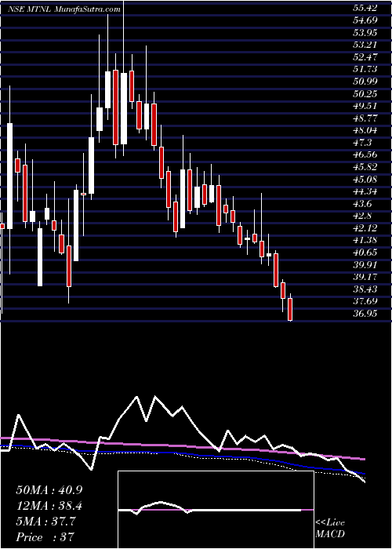The height and width of the screenshot is (549, 392).
Task: Select the 51.73 price axis label
Action: 365,69
